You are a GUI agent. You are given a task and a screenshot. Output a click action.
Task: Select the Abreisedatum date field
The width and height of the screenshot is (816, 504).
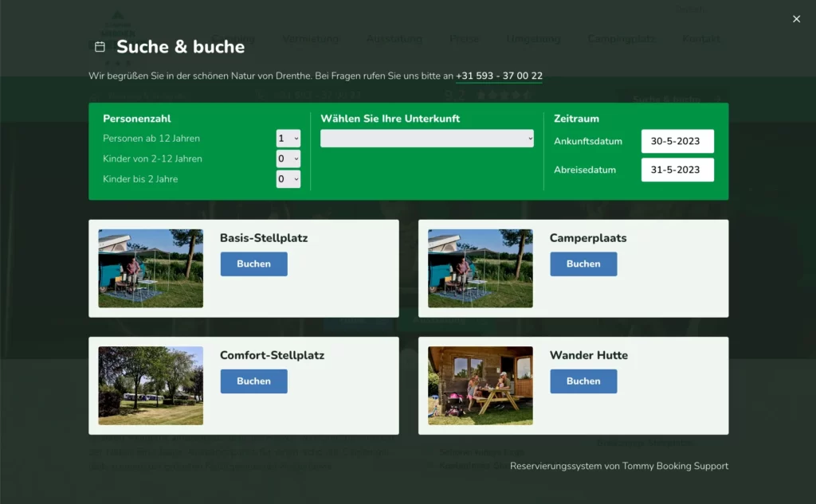(677, 170)
